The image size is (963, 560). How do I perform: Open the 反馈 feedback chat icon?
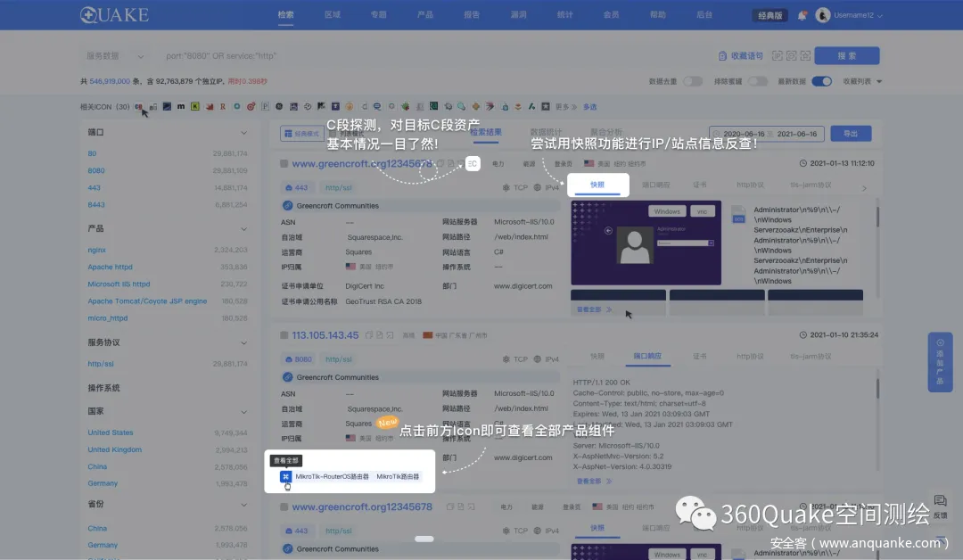point(940,502)
